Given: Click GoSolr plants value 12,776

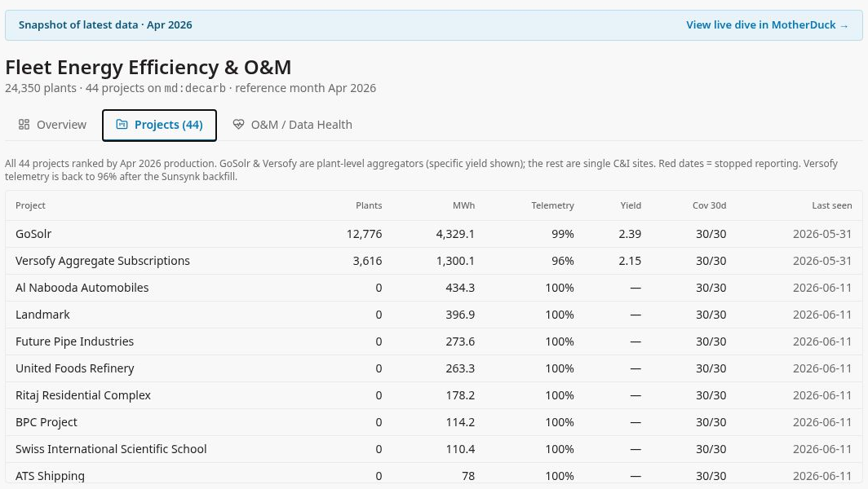Looking at the screenshot, I should 364,234.
